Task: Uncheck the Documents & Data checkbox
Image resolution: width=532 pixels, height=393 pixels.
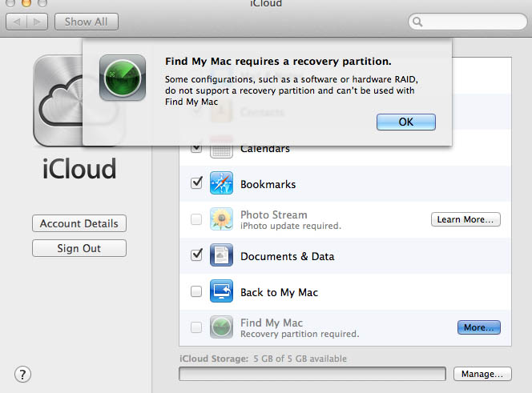Action: coord(196,255)
